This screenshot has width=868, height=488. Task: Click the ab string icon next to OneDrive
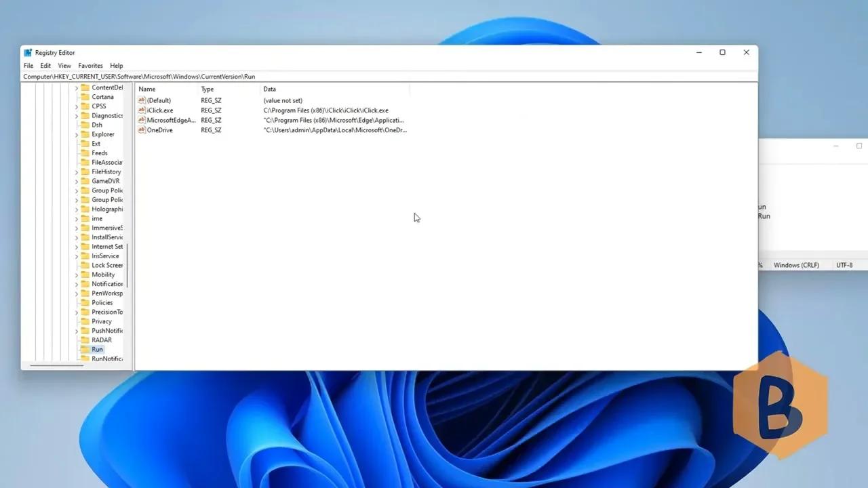140,130
